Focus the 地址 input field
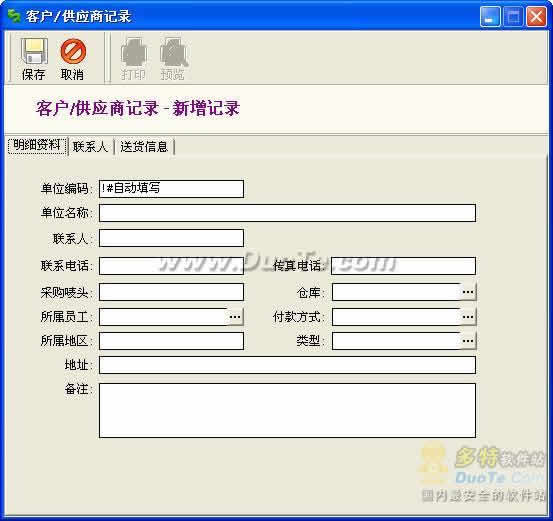 point(287,365)
